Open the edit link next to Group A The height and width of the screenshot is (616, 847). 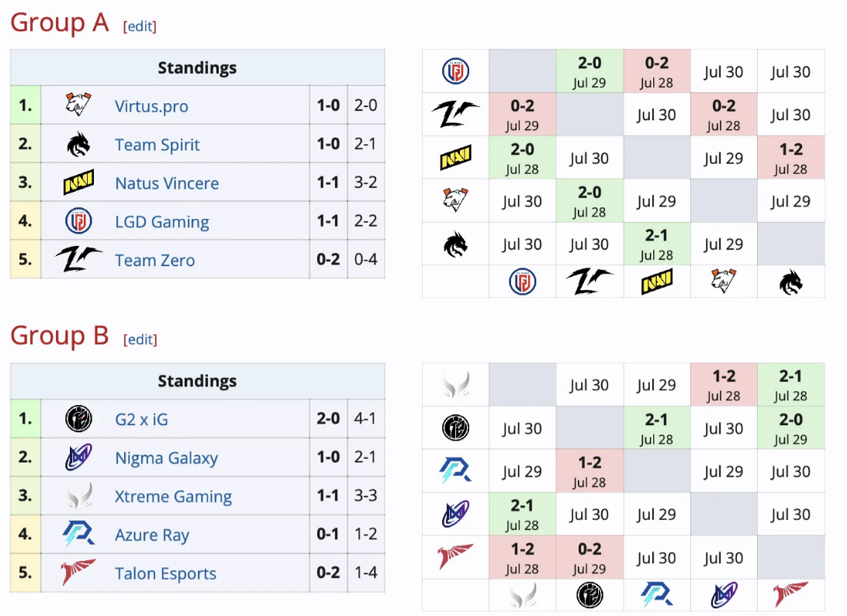(x=140, y=26)
